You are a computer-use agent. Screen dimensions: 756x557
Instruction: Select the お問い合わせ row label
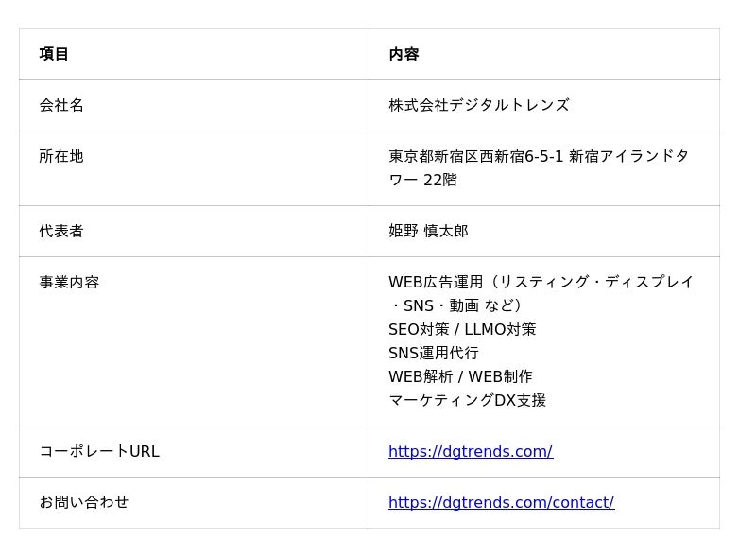coord(84,503)
